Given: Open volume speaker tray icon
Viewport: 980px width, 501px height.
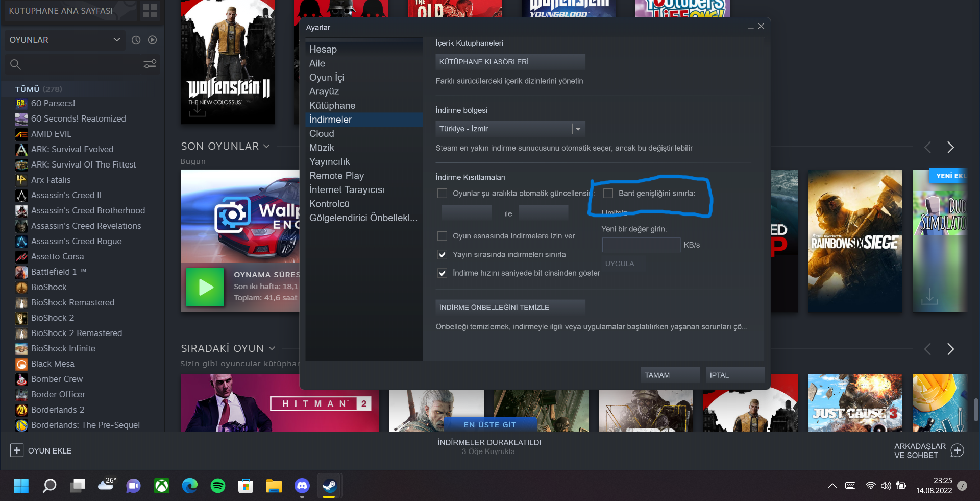Looking at the screenshot, I should pyautogui.click(x=886, y=486).
